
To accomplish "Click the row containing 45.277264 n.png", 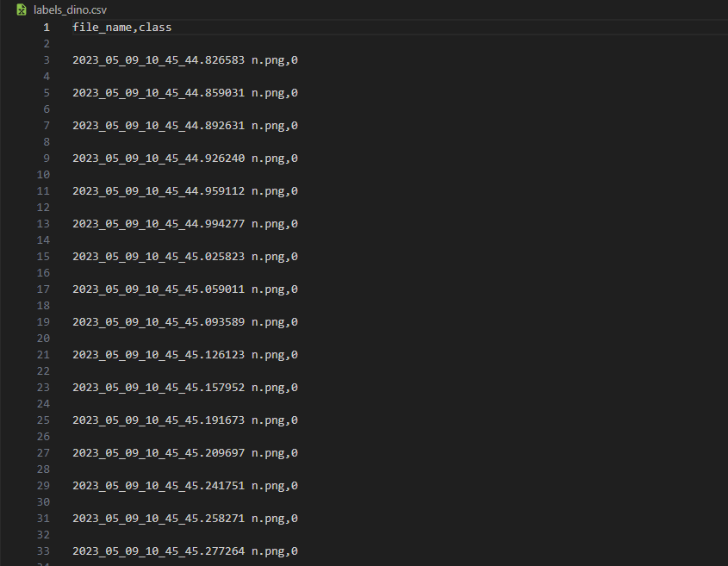I will [185, 551].
